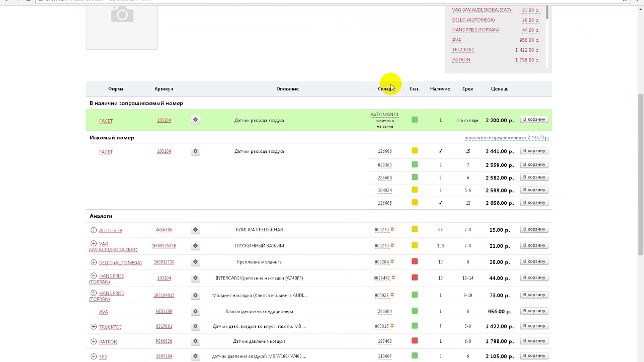Open warehouse 126686 link
The image size is (644, 362).
coord(384,151)
